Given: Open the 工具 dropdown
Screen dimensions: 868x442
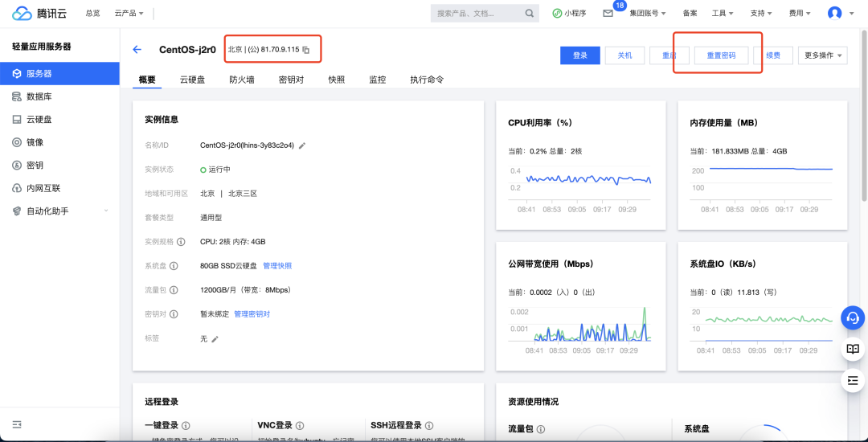Looking at the screenshot, I should 723,14.
